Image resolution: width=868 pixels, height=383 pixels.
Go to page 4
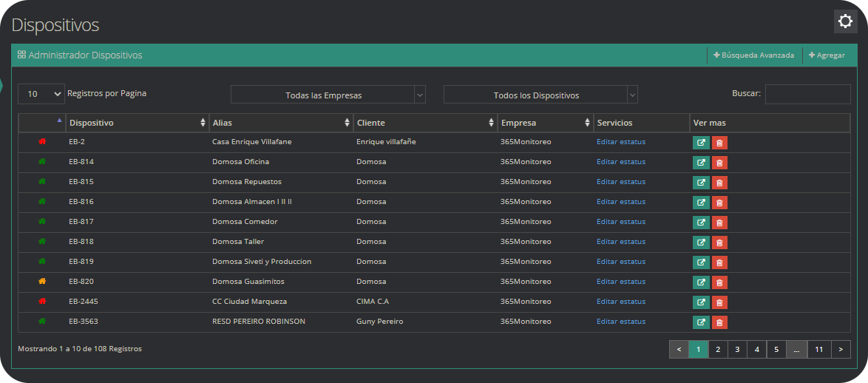(757, 349)
